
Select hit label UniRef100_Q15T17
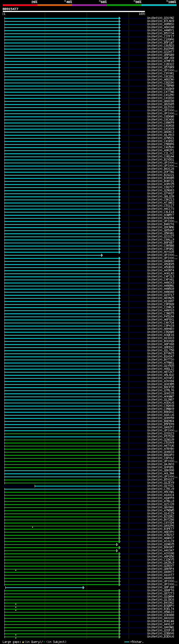tap(161, 295)
